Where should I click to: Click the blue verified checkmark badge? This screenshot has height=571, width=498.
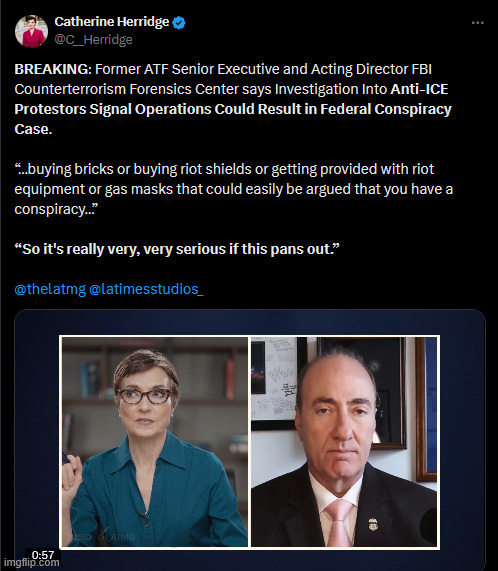point(179,23)
